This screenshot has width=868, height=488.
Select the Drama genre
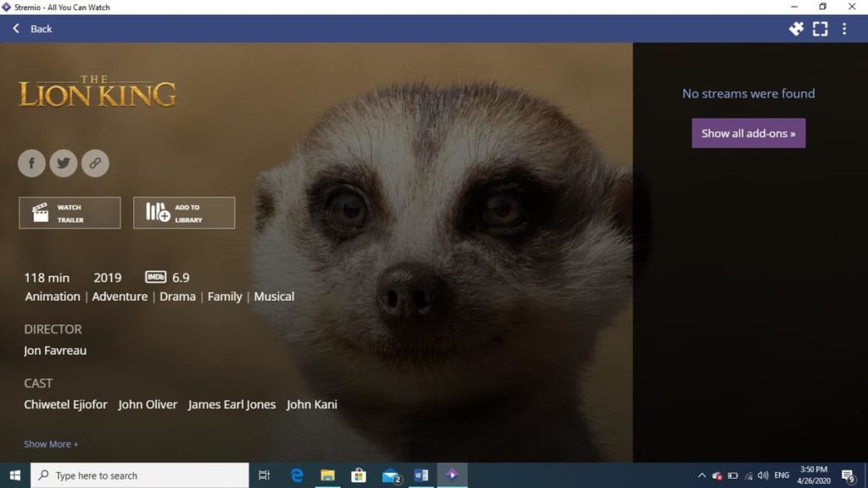point(178,297)
